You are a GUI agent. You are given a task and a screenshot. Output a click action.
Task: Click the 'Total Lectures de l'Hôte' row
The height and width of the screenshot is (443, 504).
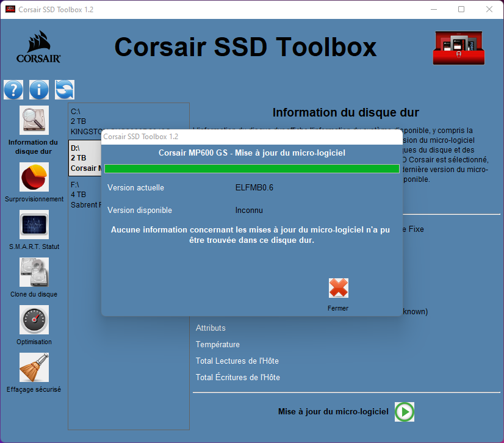[x=237, y=361]
